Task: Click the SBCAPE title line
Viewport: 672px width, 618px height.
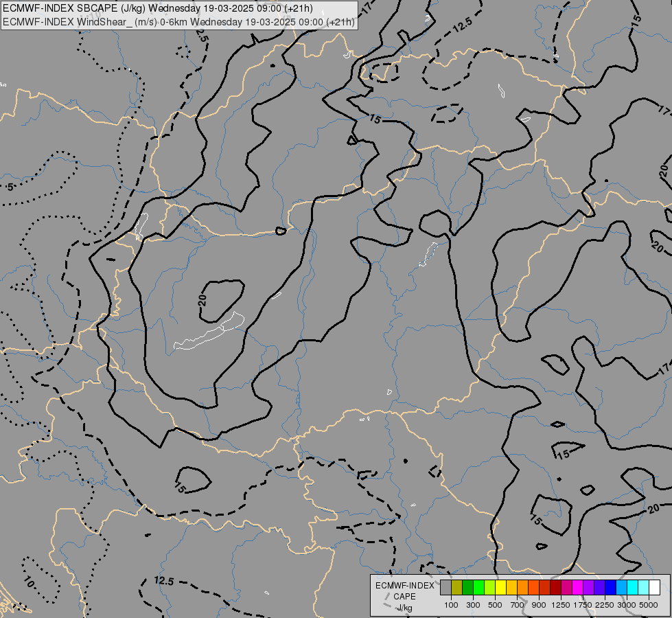Action: point(158,8)
